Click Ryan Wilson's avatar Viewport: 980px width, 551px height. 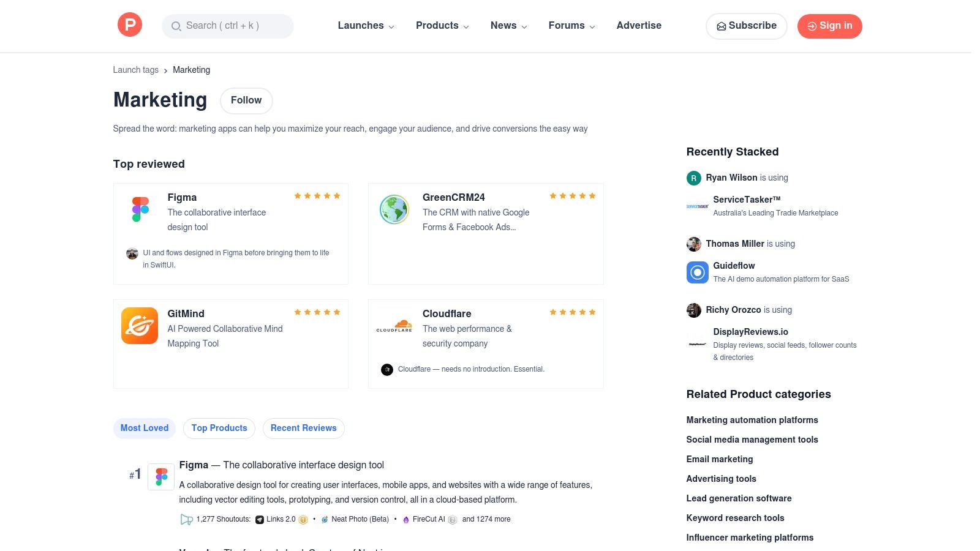[x=693, y=178]
